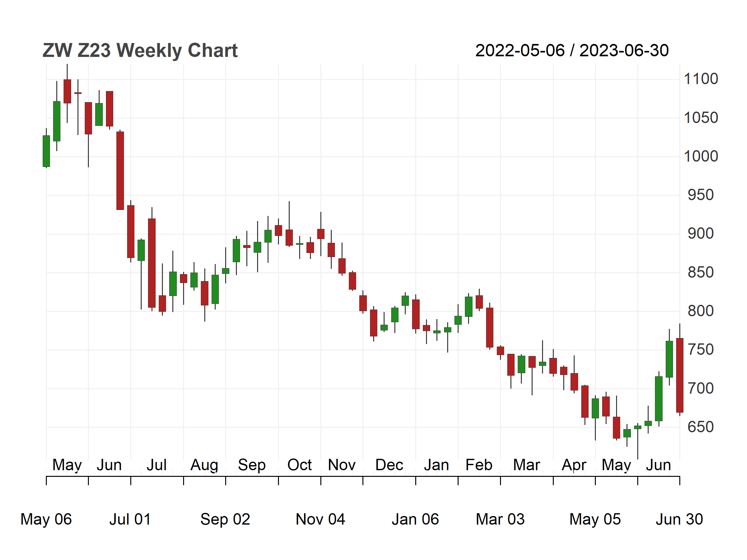Viewport: 747px width, 560px height.
Task: Click the Sep 02 date label
Action: [225, 519]
